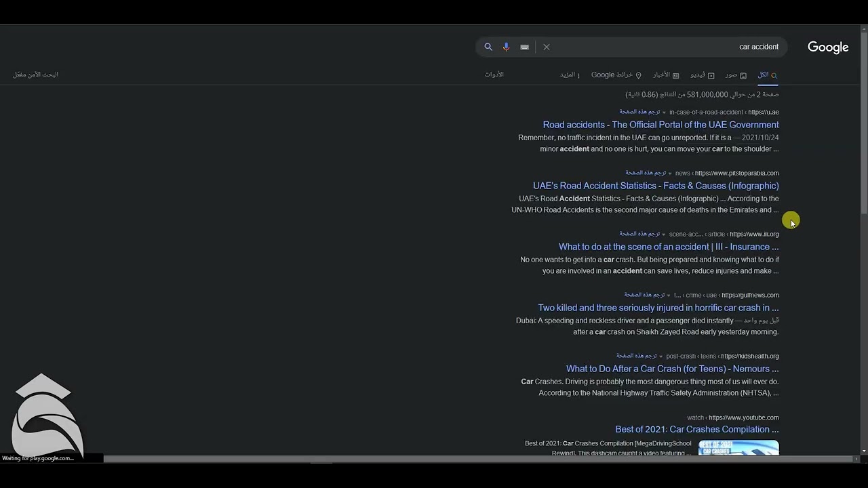Click the https://www.youtube.com URL text
Screen dimensions: 868x488
tap(744, 418)
